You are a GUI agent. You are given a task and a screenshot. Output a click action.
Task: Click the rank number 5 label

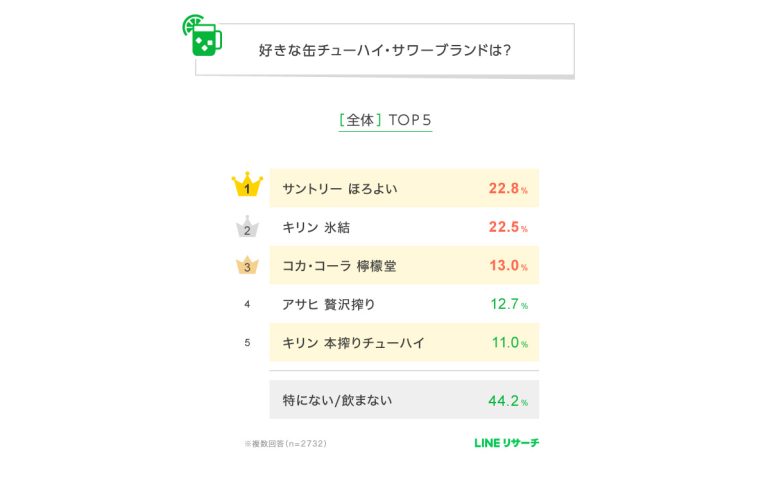point(247,343)
